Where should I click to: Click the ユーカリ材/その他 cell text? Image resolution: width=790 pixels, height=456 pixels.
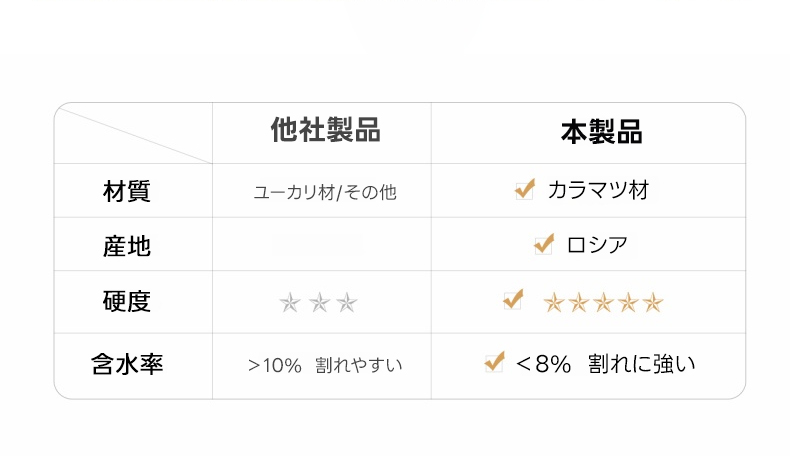tap(325, 192)
